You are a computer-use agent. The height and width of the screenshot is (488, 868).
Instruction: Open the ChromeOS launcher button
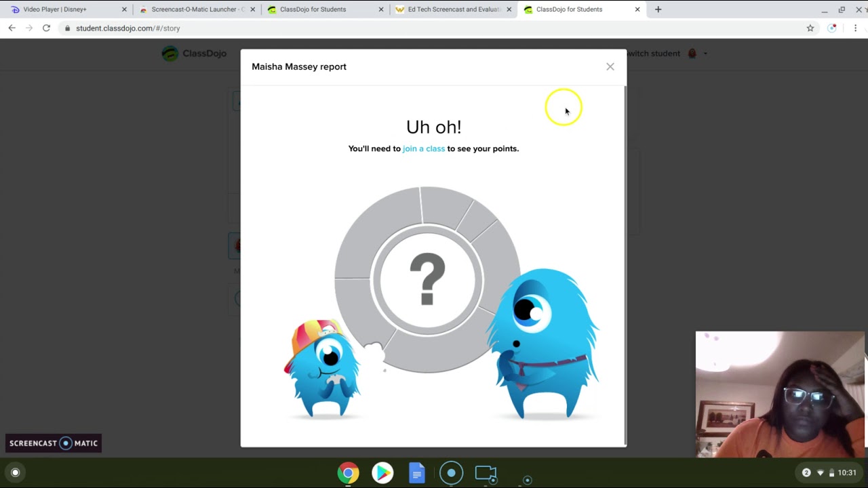[x=15, y=472]
